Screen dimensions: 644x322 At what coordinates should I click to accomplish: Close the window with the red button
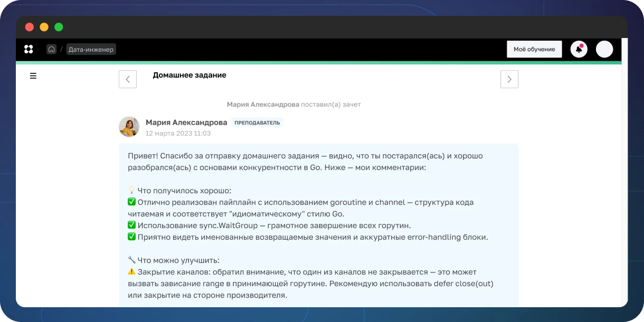(x=30, y=27)
